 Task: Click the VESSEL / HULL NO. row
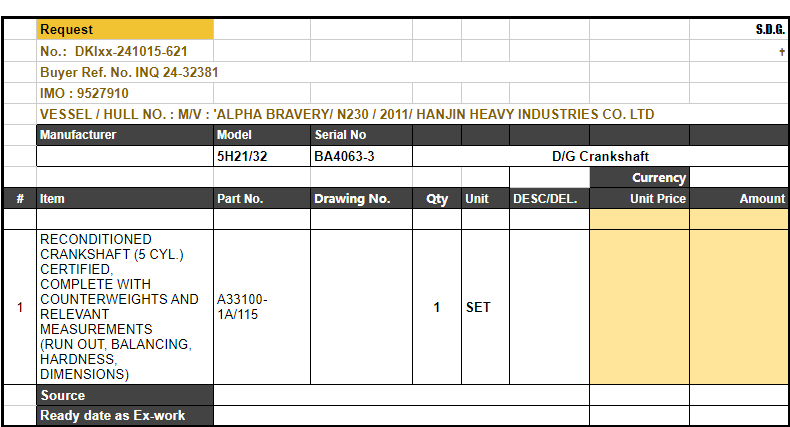(x=346, y=114)
